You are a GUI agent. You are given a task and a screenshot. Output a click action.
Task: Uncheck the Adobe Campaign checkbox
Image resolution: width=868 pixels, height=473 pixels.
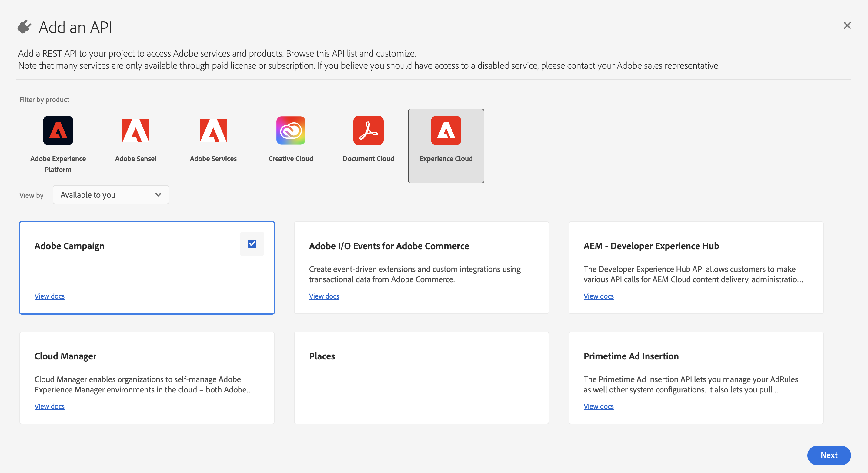click(252, 244)
